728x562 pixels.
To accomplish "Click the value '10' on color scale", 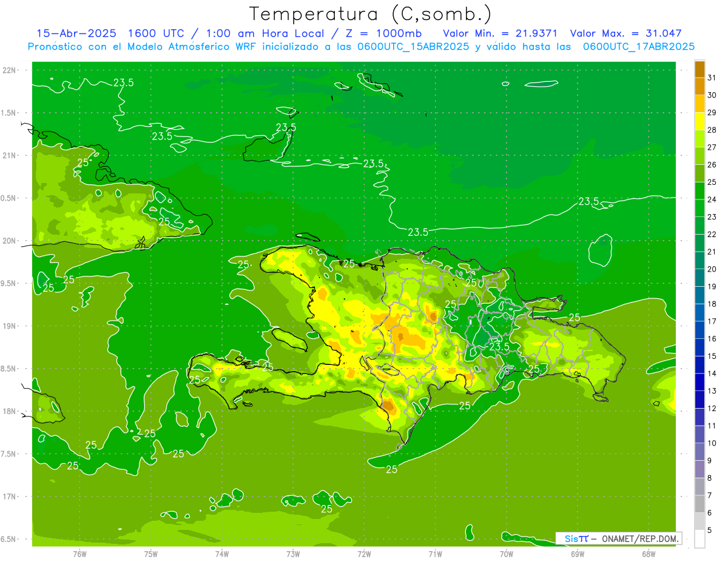I will click(x=712, y=443).
